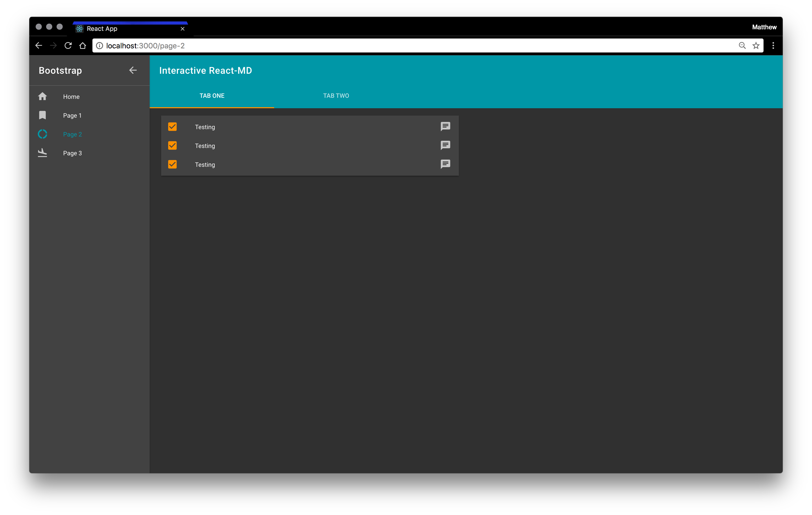This screenshot has height=515, width=812.
Task: Click comment icon on first Testing row
Action: tap(445, 126)
